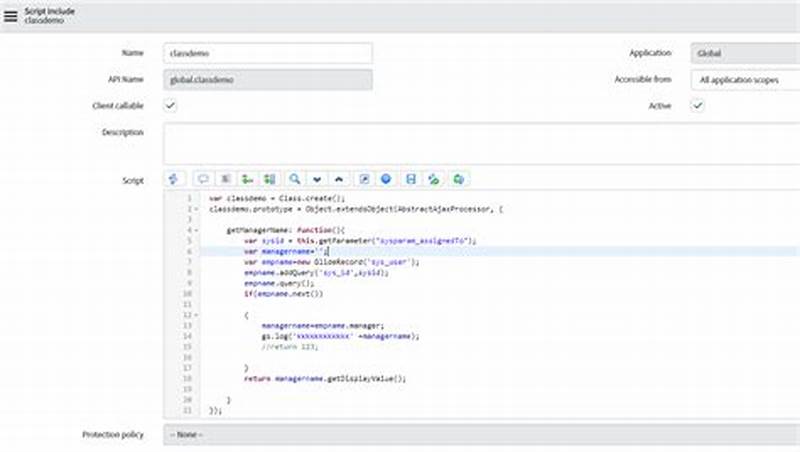The height and width of the screenshot is (452, 800).
Task: Click the GlideRecord sys_user code line
Action: click(332, 262)
